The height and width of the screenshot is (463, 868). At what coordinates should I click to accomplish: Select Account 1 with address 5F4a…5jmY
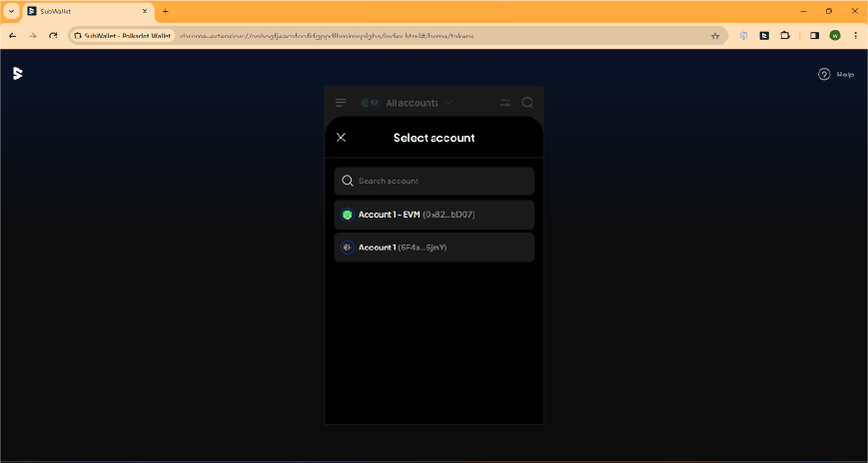[434, 247]
